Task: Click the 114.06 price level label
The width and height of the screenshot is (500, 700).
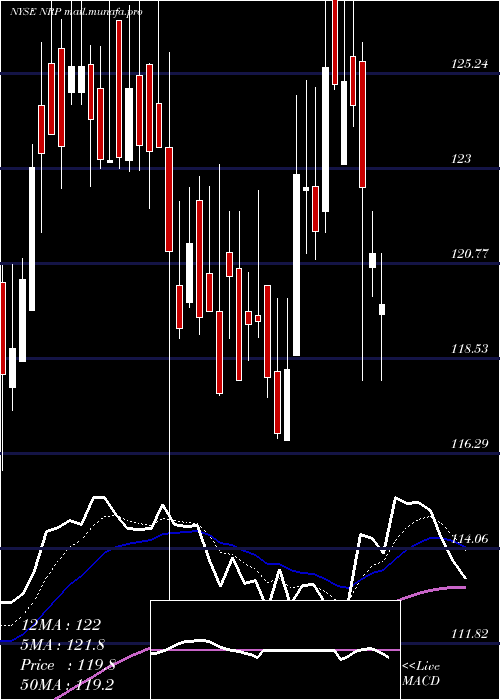Action: 469,539
